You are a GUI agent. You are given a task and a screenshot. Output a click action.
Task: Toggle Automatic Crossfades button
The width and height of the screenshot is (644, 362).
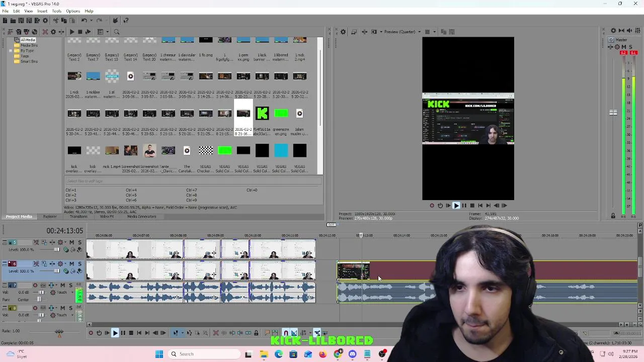point(294,332)
